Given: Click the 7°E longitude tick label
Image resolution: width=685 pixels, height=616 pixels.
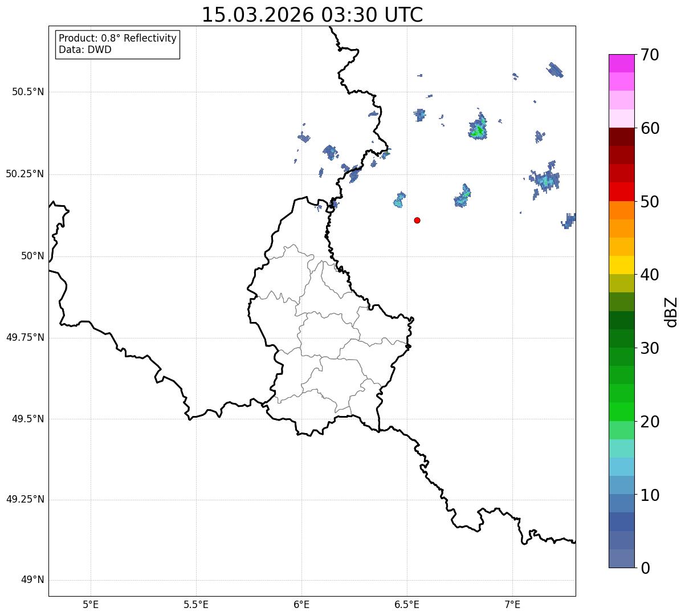Looking at the screenshot, I should pos(512,604).
